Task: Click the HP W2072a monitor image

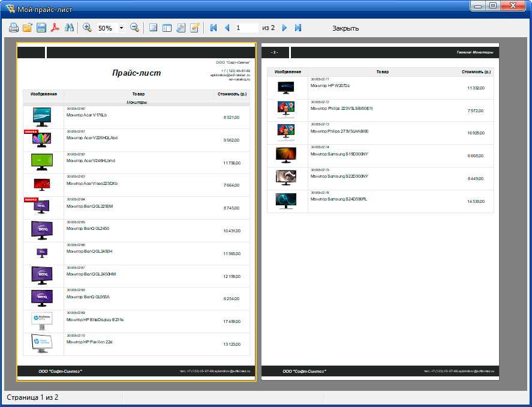Action: pos(285,88)
